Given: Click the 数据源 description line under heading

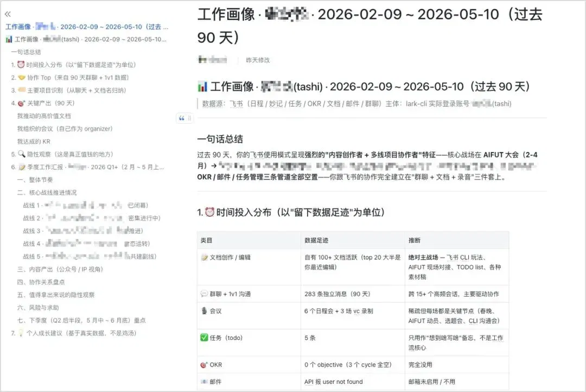Looking at the screenshot, I should tap(356, 104).
